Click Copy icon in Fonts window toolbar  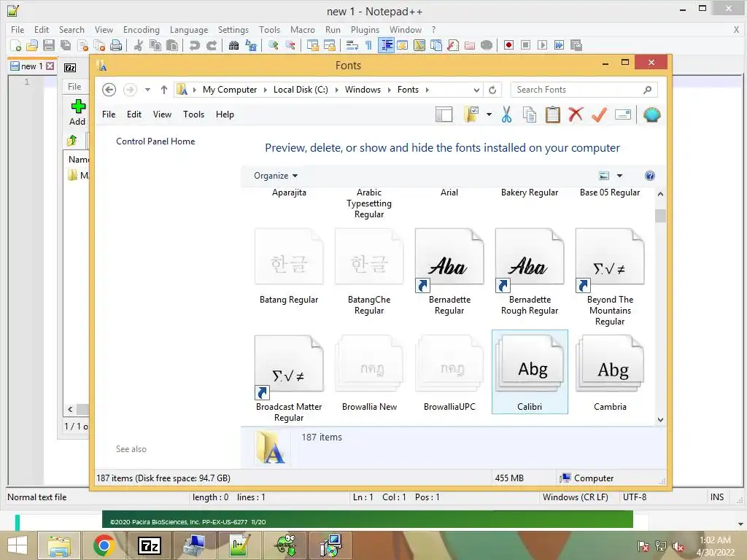(x=530, y=114)
